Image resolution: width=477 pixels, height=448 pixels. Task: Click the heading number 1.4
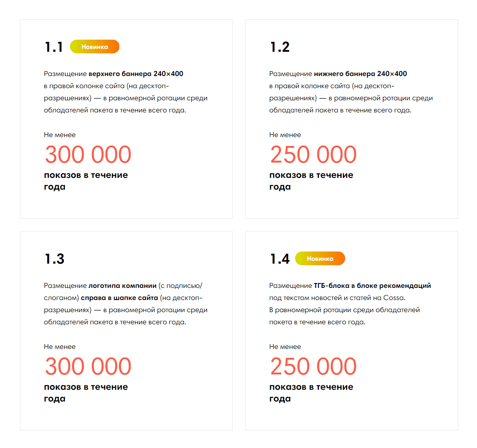(280, 259)
